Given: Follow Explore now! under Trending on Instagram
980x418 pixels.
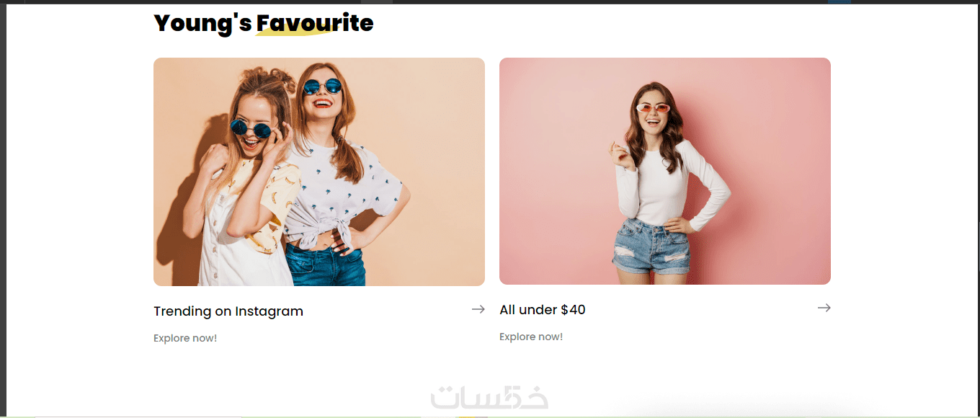Looking at the screenshot, I should click(x=185, y=338).
